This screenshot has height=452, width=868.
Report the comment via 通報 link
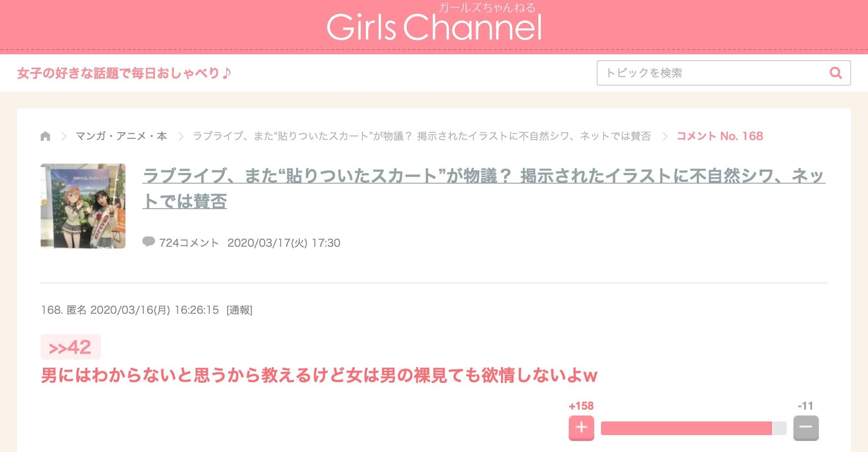[239, 310]
